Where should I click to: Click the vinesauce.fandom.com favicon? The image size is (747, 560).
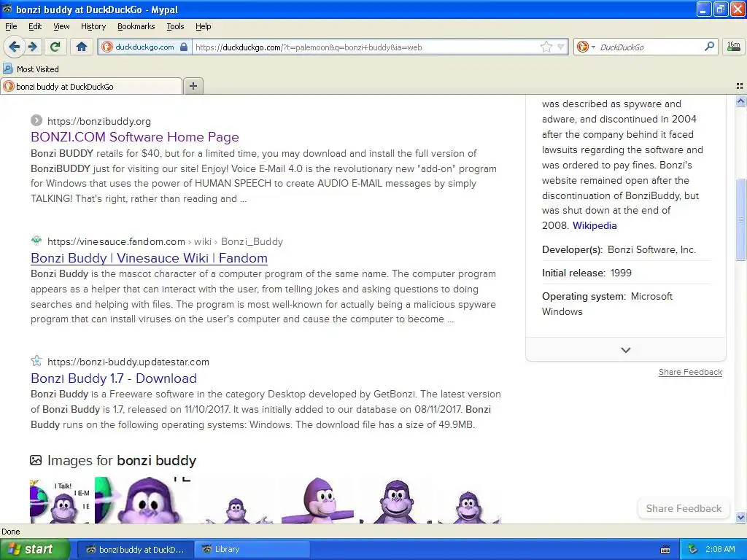(x=36, y=241)
